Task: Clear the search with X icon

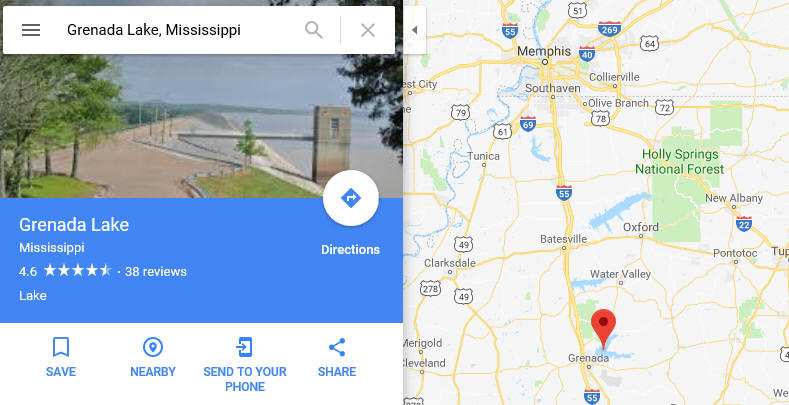Action: (x=368, y=30)
